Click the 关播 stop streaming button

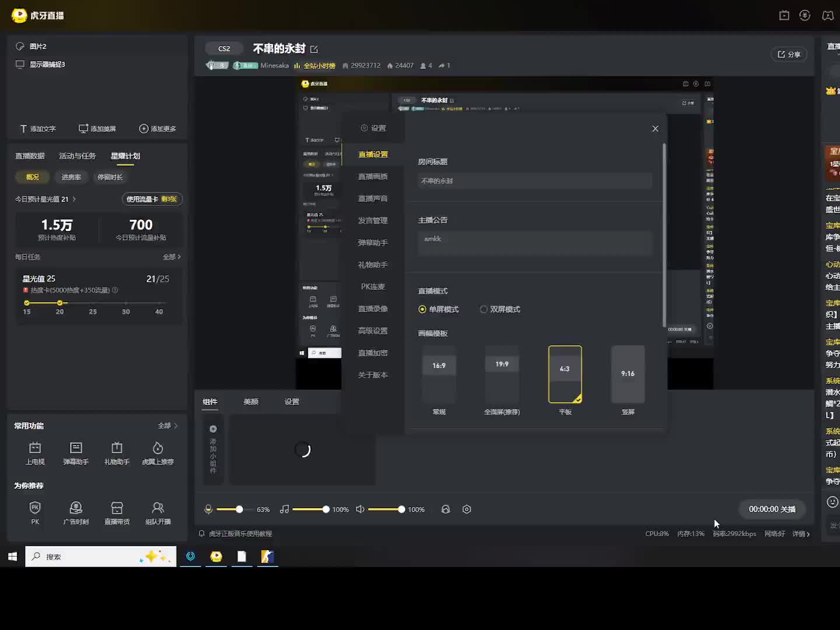(x=772, y=509)
